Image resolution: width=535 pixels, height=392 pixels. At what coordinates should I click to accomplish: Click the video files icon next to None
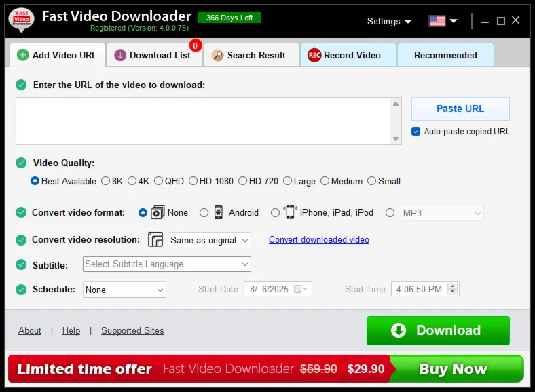pyautogui.click(x=158, y=212)
